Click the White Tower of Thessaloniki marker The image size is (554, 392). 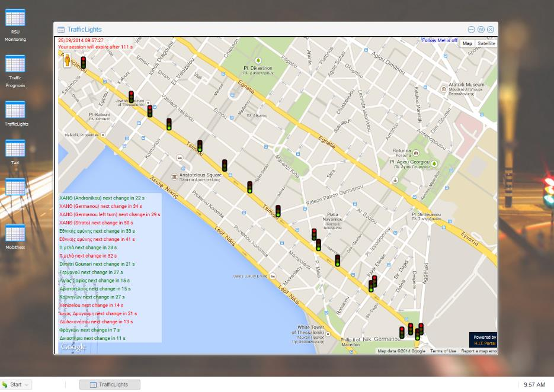point(328,334)
